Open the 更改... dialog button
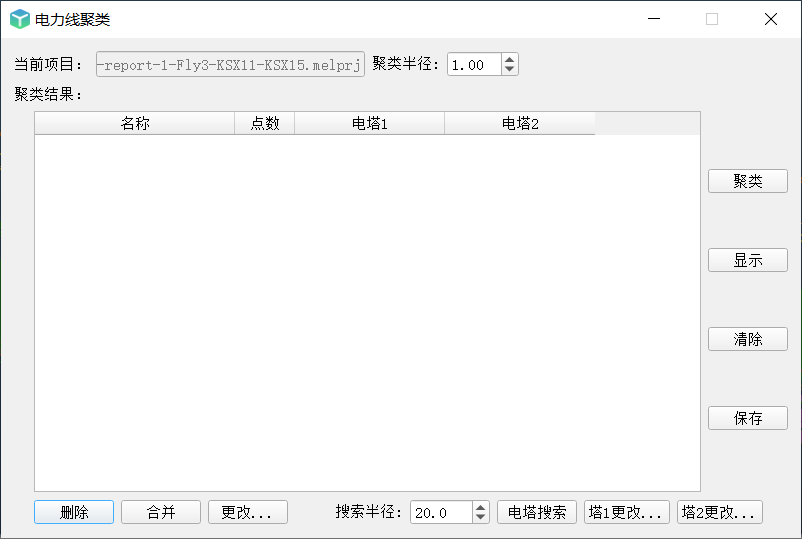Viewport: 802px width, 539px height. (x=248, y=512)
